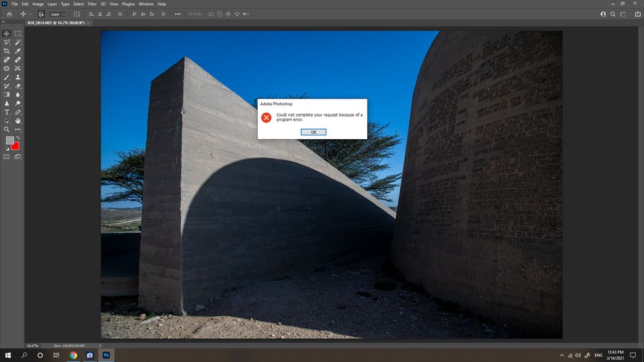Click the Chrome taskbar icon
The width and height of the screenshot is (644, 362).
click(x=73, y=355)
